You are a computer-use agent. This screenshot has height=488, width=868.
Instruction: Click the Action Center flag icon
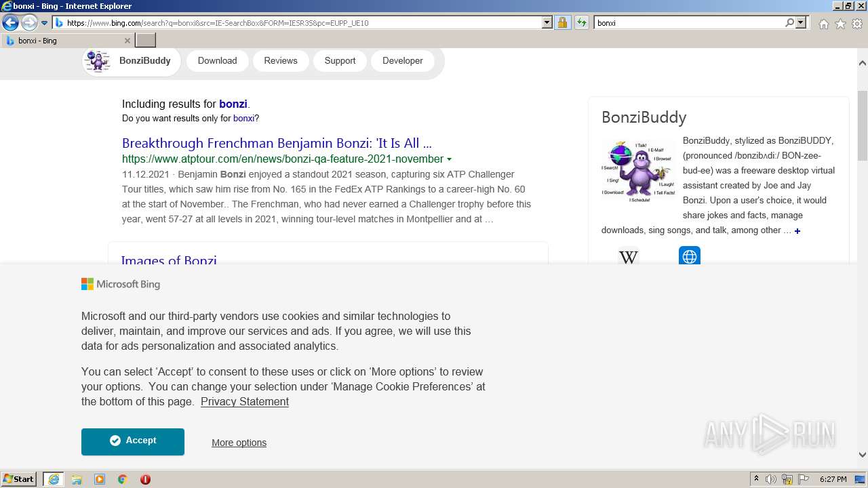pyautogui.click(x=804, y=479)
